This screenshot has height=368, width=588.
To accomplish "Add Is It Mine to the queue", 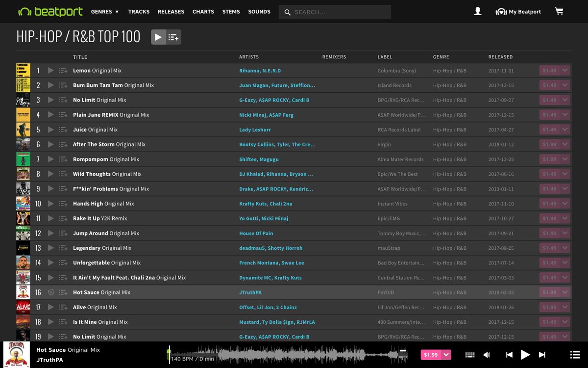I will [63, 322].
